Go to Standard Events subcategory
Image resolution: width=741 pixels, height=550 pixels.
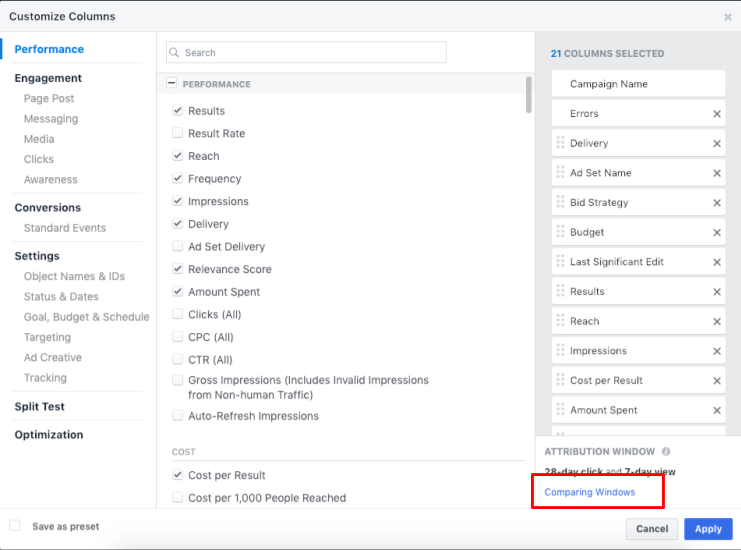point(65,228)
